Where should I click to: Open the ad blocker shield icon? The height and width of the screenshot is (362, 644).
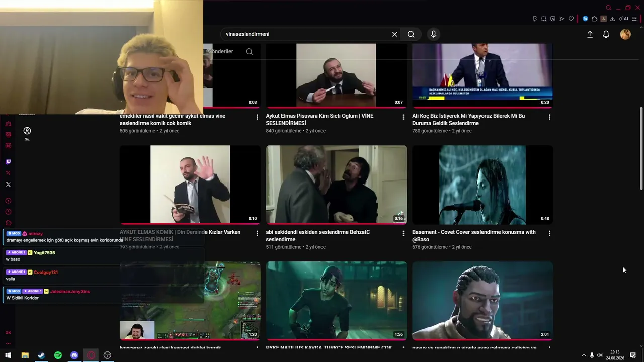(553, 19)
